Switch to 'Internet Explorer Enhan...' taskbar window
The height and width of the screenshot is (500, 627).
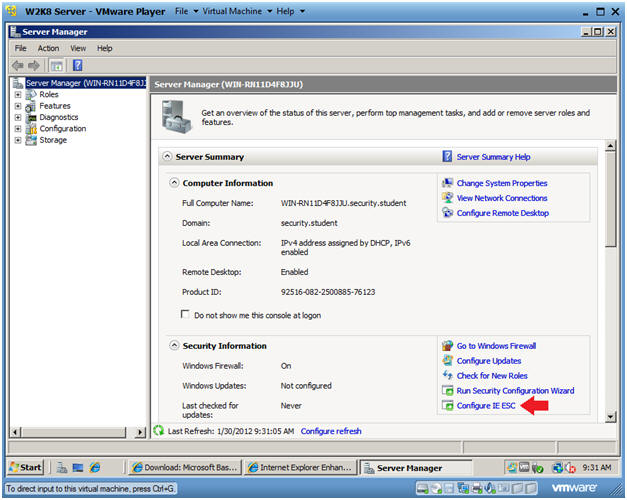pyautogui.click(x=300, y=467)
